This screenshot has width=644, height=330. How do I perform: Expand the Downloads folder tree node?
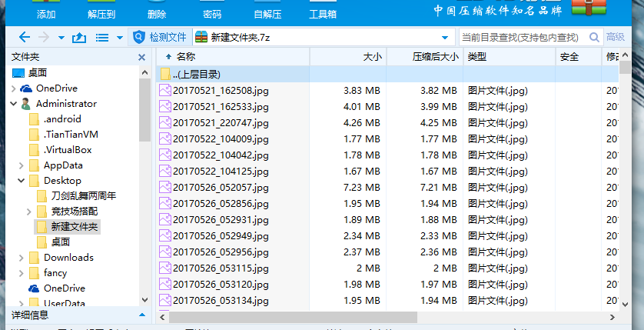15,258
